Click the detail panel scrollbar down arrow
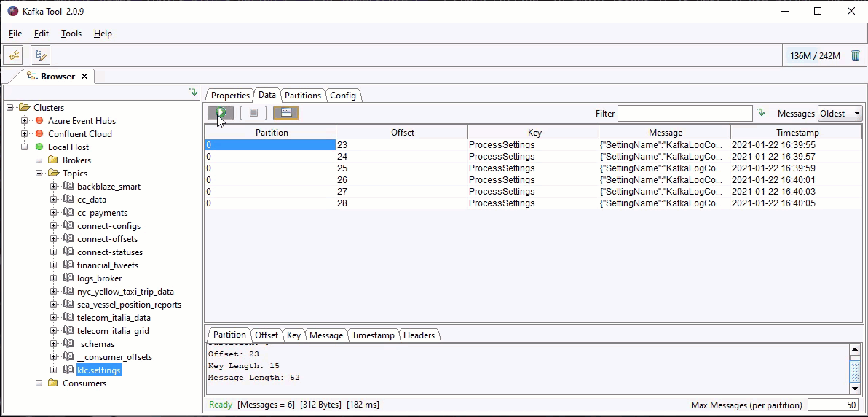The image size is (868, 417). pos(856,389)
